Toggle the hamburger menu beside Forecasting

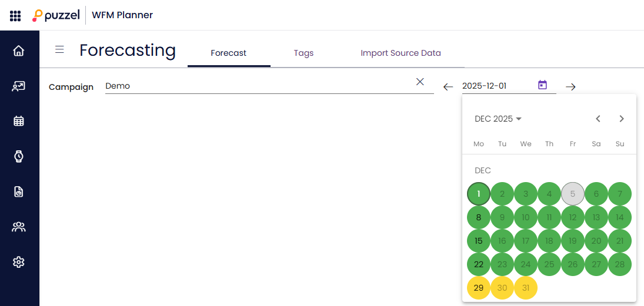(x=59, y=49)
